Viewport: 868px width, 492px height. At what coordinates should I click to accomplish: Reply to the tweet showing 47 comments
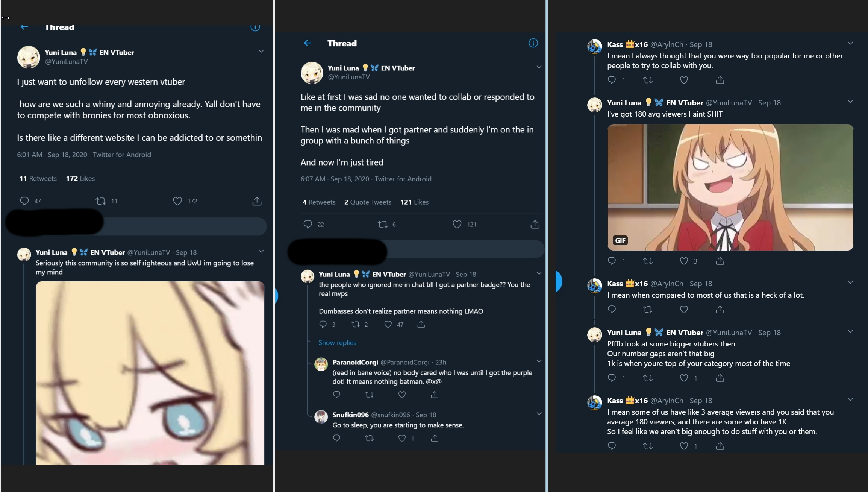[x=24, y=201]
